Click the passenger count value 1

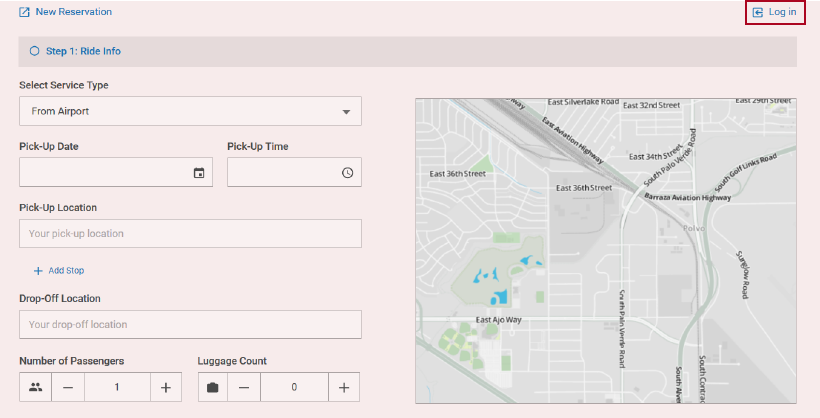click(x=117, y=387)
